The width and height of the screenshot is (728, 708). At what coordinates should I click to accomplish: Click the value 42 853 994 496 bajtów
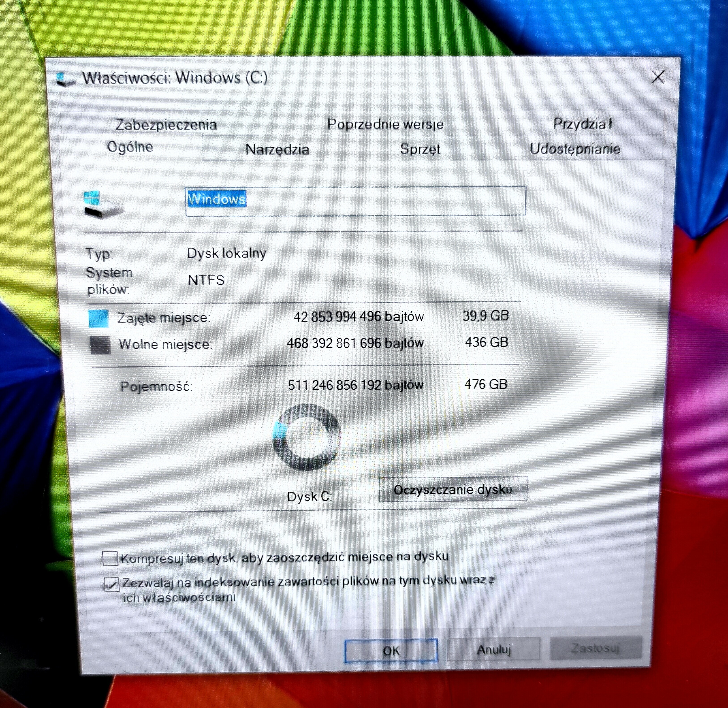pos(359,317)
